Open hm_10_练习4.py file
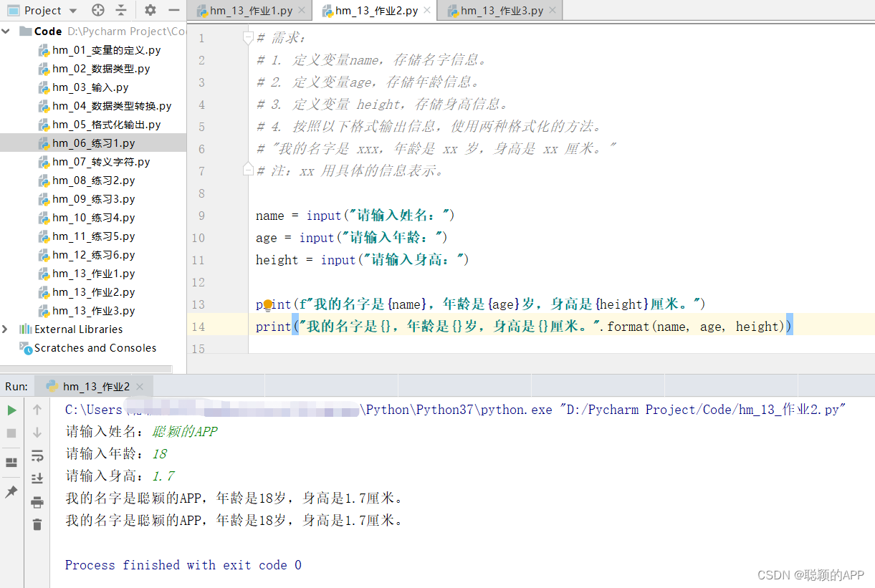This screenshot has height=588, width=875. click(x=93, y=218)
